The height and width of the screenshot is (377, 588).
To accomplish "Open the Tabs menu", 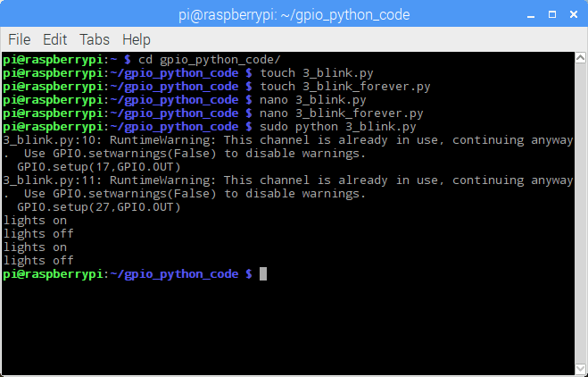I will (x=95, y=39).
